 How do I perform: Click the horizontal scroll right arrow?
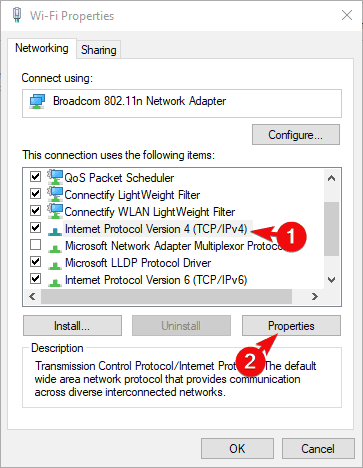314,296
